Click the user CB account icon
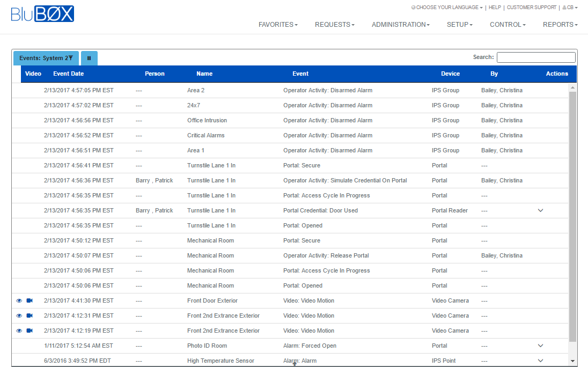 [x=569, y=8]
